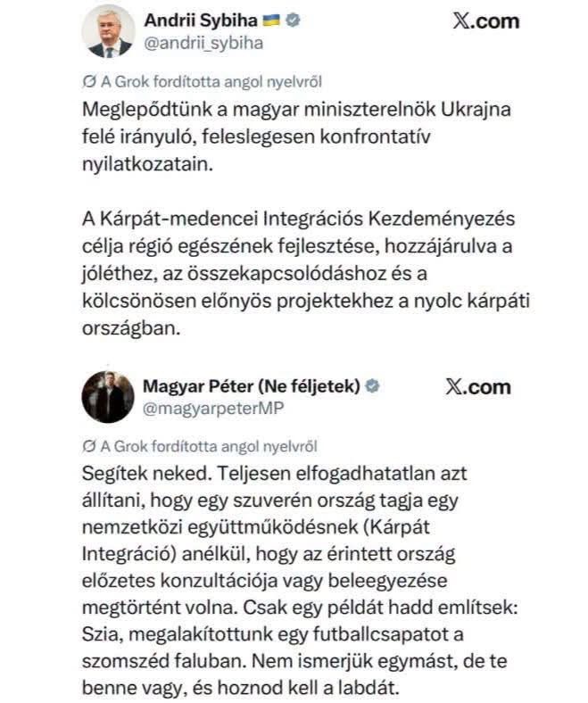This screenshot has height=703, width=588.
Task: Click the Grok icon above Sybiha's post
Action: pyautogui.click(x=89, y=81)
